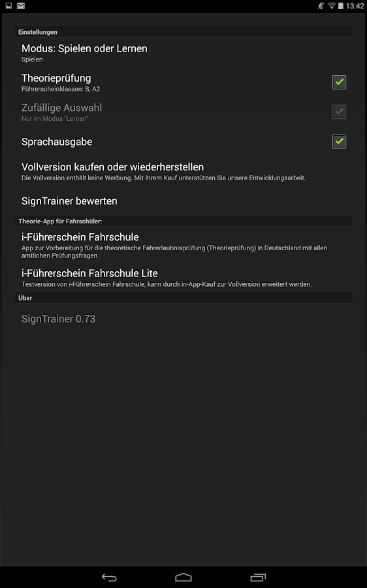The width and height of the screenshot is (367, 588).
Task: Tap the muted sound status icon
Action: coord(321,6)
